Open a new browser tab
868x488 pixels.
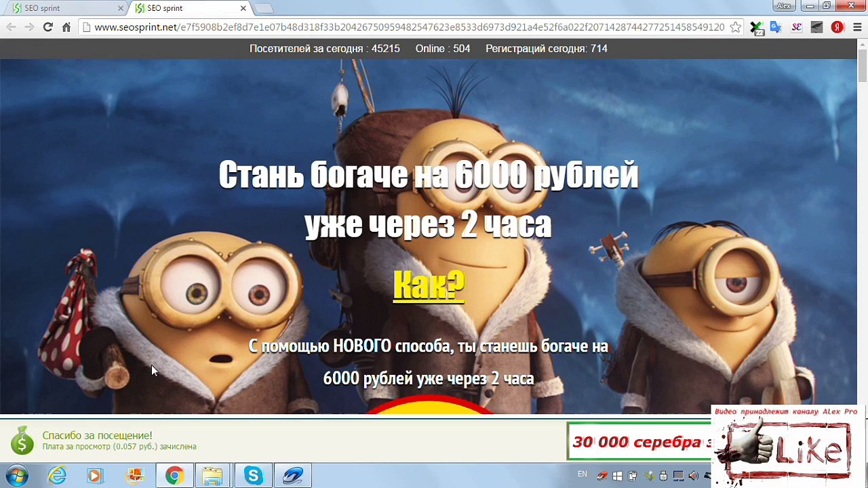pyautogui.click(x=264, y=9)
